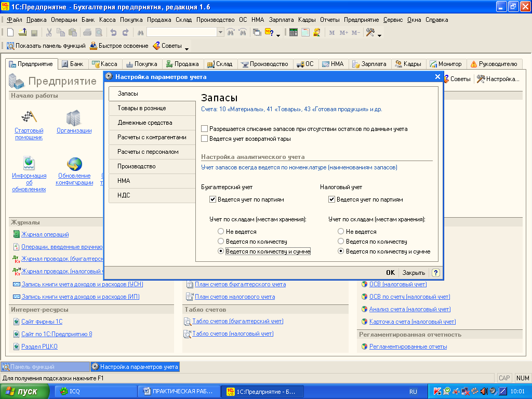Switch to ПРАКТИЧЕСКАЯ РАБ... taskbar item
The height and width of the screenshot is (399, 532).
[x=179, y=392]
